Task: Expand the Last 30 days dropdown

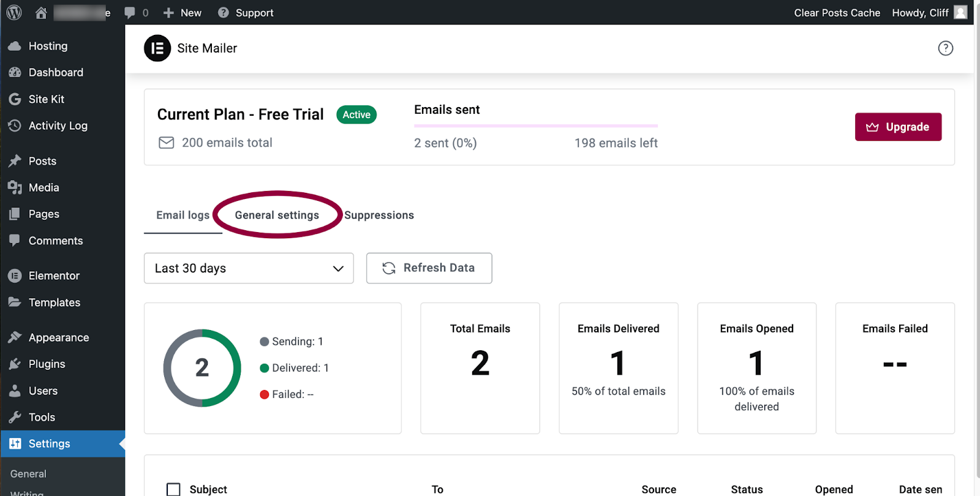Action: pos(249,268)
